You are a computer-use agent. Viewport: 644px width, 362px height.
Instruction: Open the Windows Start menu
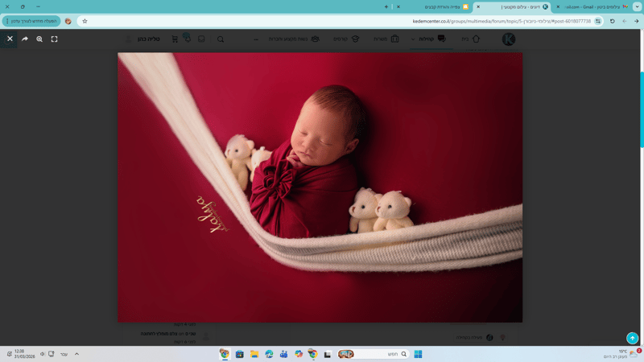[418, 354]
